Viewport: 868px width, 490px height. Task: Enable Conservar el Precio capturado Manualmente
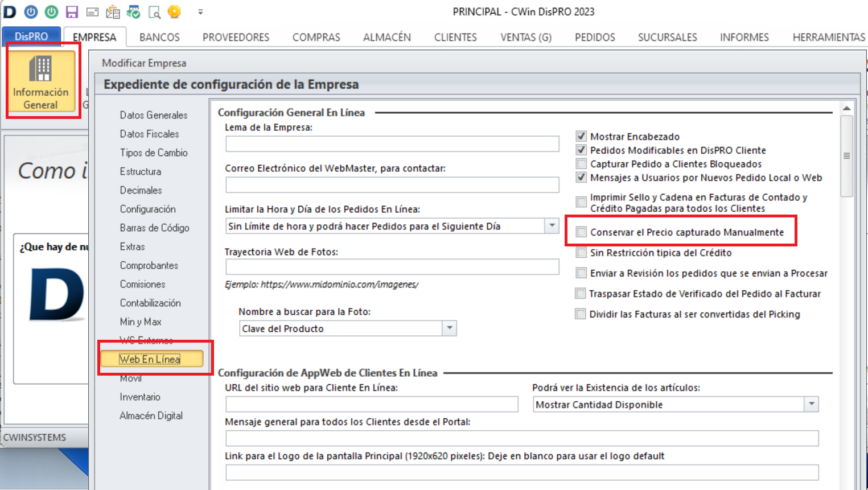pyautogui.click(x=581, y=230)
